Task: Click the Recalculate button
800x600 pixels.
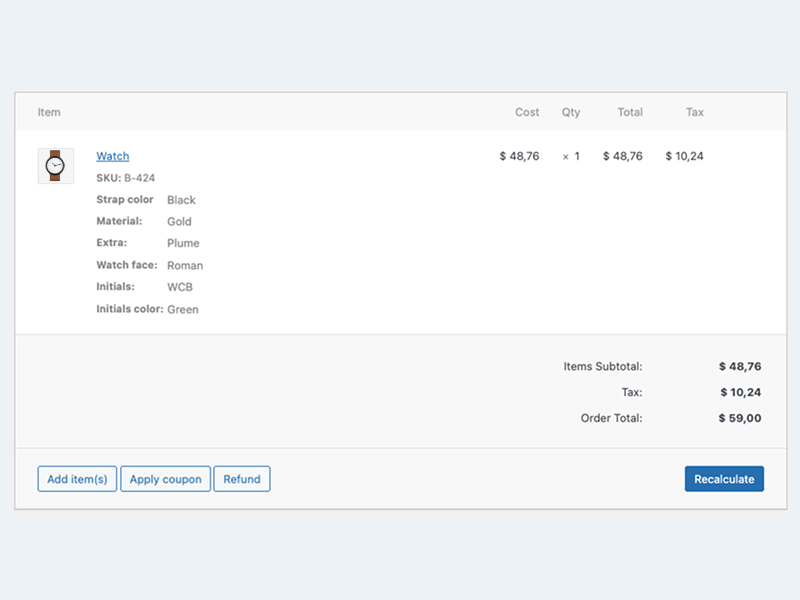Action: tap(724, 479)
